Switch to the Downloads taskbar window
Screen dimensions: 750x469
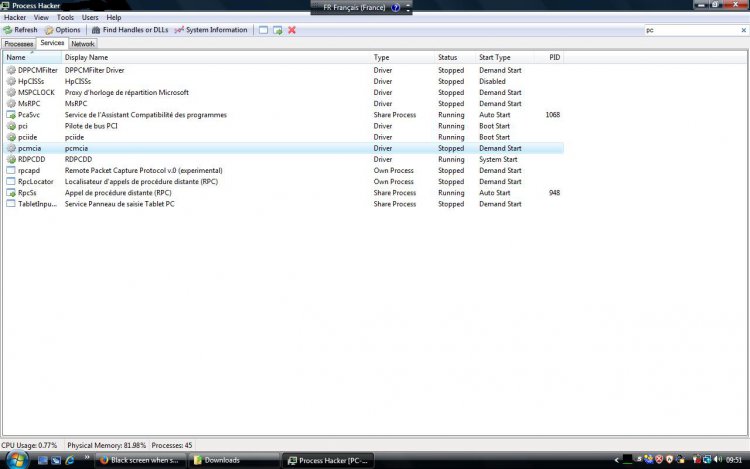[233, 460]
